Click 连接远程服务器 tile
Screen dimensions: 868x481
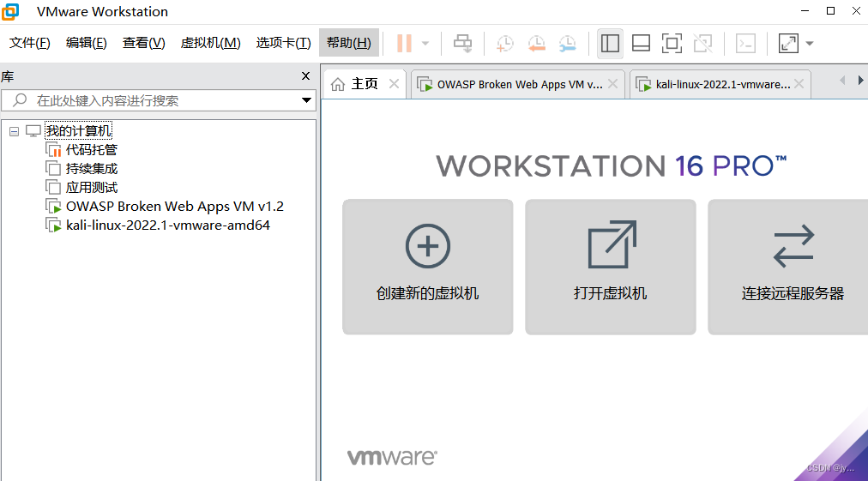pyautogui.click(x=788, y=267)
